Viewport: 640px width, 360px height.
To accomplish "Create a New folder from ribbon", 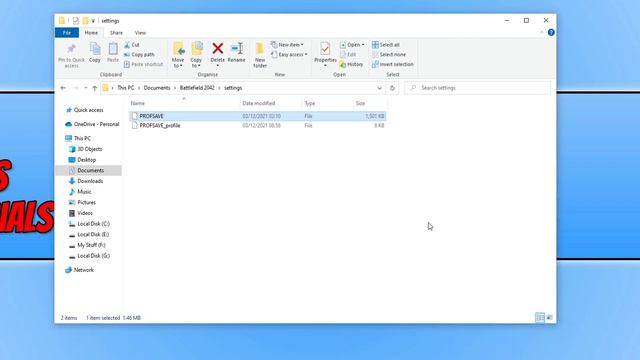I will (x=260, y=55).
